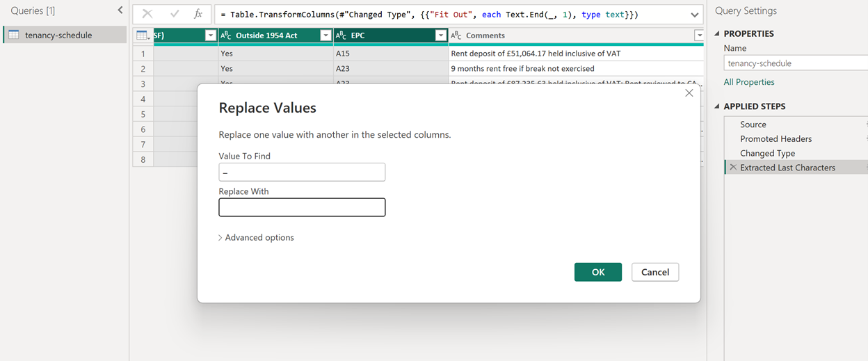Click the Replace With text field
The image size is (868, 361).
[302, 207]
